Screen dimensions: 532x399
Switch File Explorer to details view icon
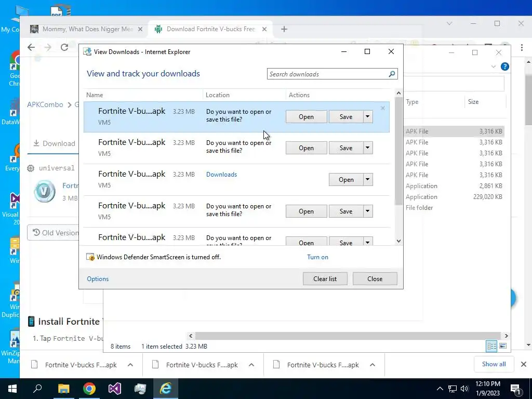[491, 346]
